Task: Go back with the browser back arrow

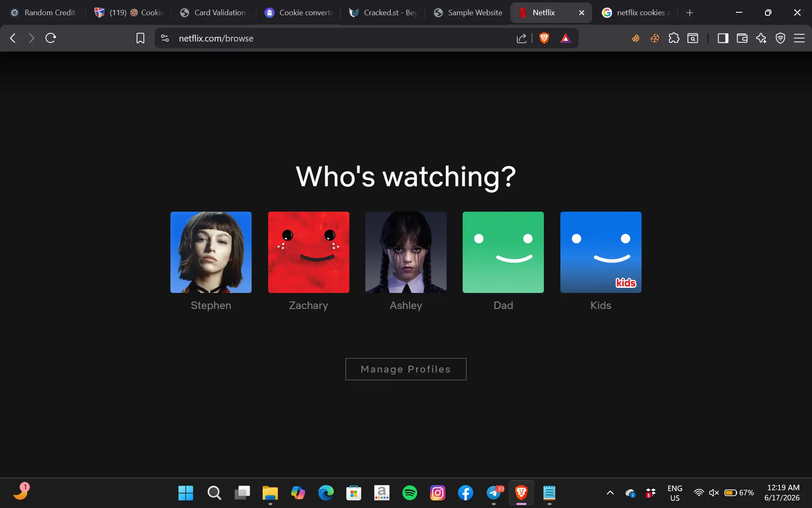Action: [13, 38]
